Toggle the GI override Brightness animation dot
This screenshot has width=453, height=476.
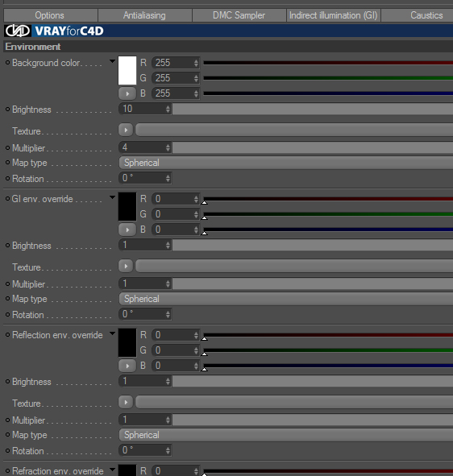(x=7, y=246)
